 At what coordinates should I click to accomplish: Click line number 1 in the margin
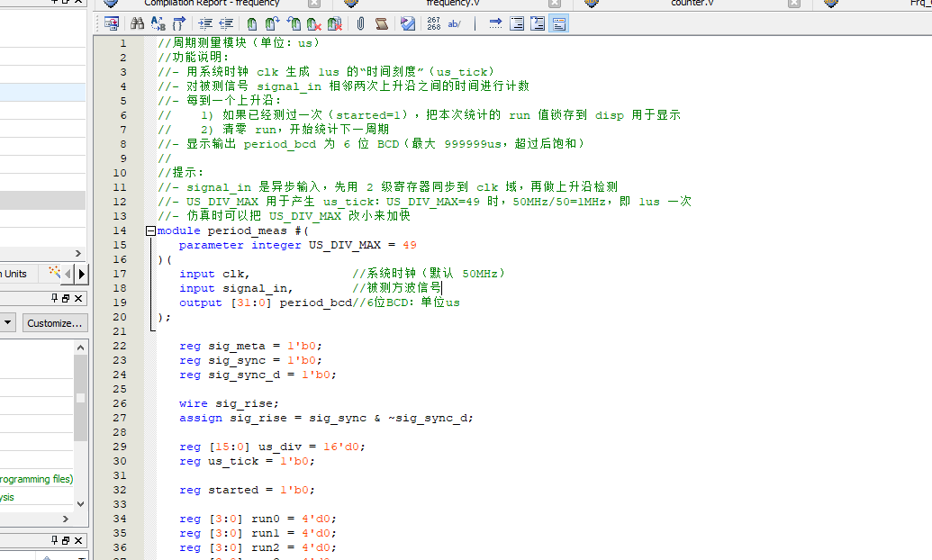pos(123,43)
